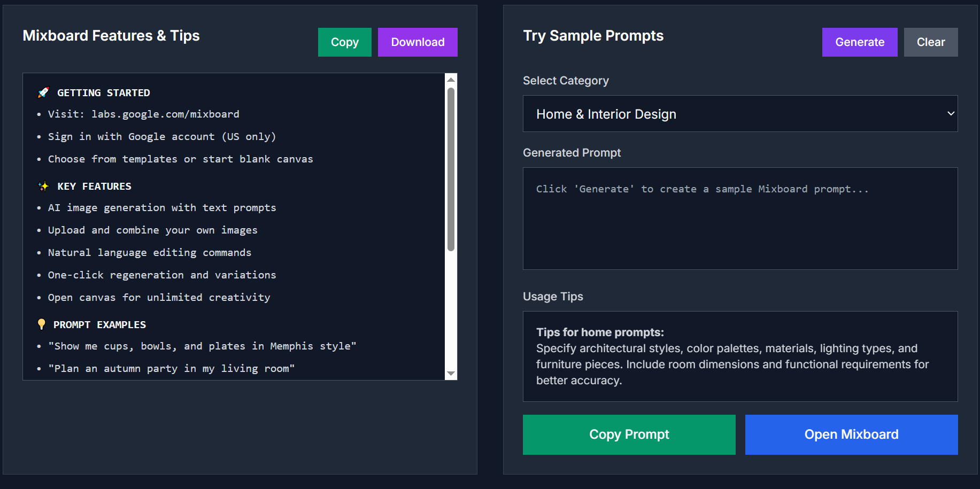The height and width of the screenshot is (489, 980).
Task: Click the sparkle icon beside Key Features
Action: (x=43, y=186)
